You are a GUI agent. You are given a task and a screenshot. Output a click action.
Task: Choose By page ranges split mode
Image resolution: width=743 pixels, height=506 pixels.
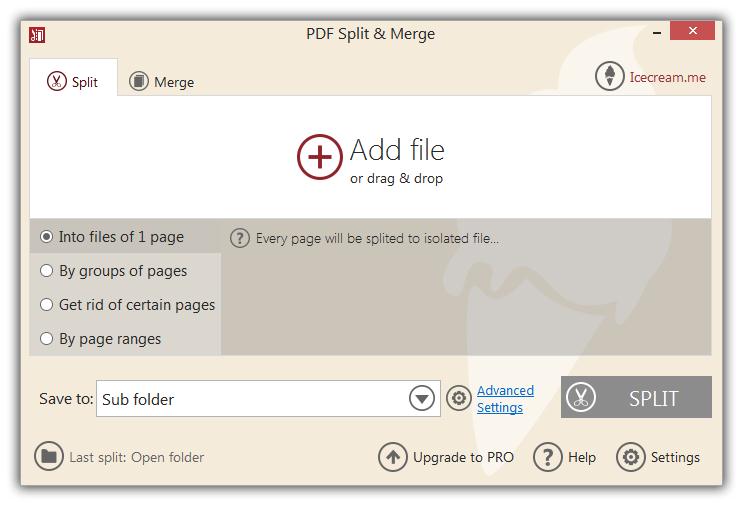tap(46, 339)
